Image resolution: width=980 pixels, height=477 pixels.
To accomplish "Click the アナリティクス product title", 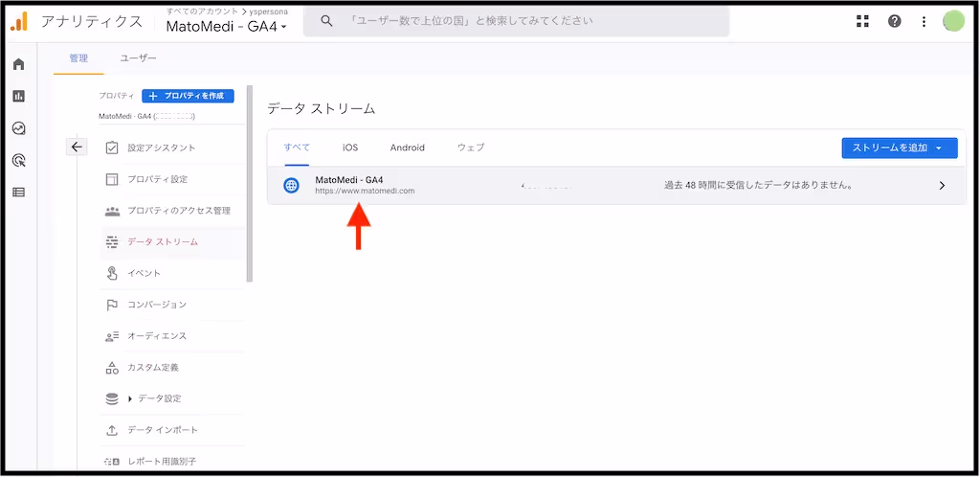I will click(x=92, y=21).
